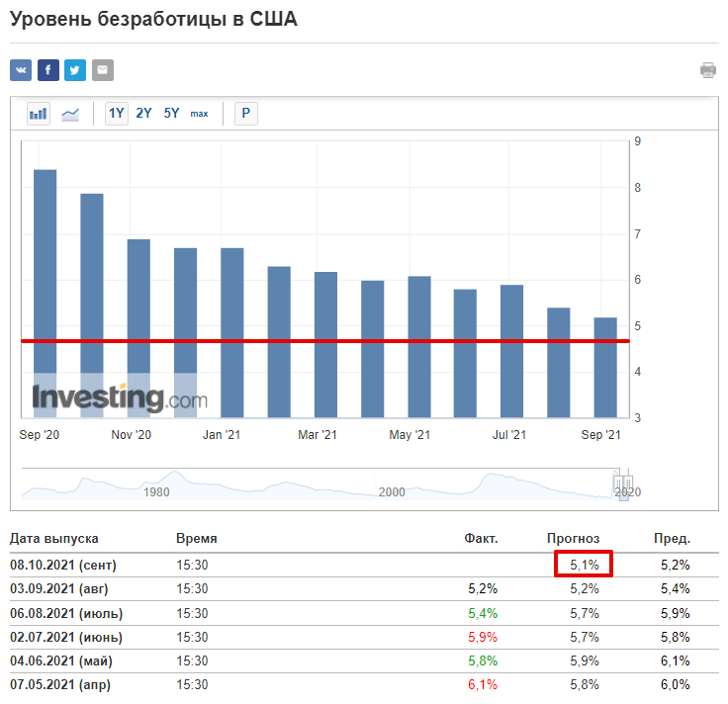Click the green 5,4% actual value
This screenshot has width=728, height=704.
coord(483,613)
